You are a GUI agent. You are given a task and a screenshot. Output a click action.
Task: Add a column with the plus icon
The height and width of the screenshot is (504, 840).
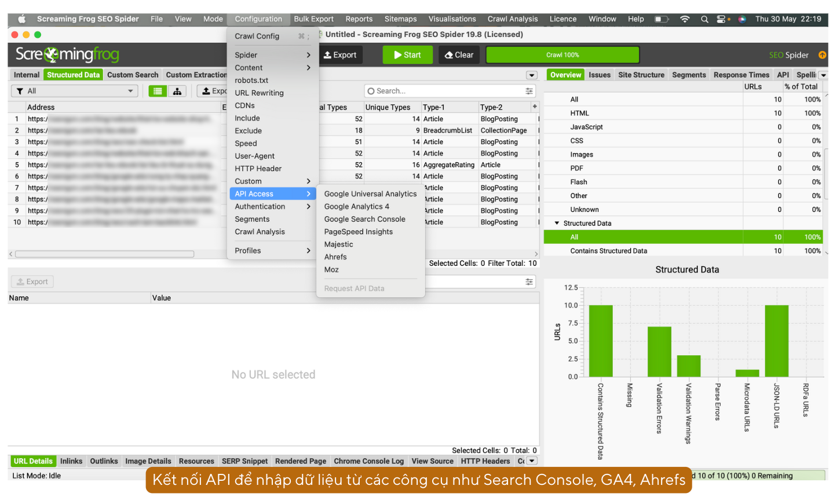[535, 107]
